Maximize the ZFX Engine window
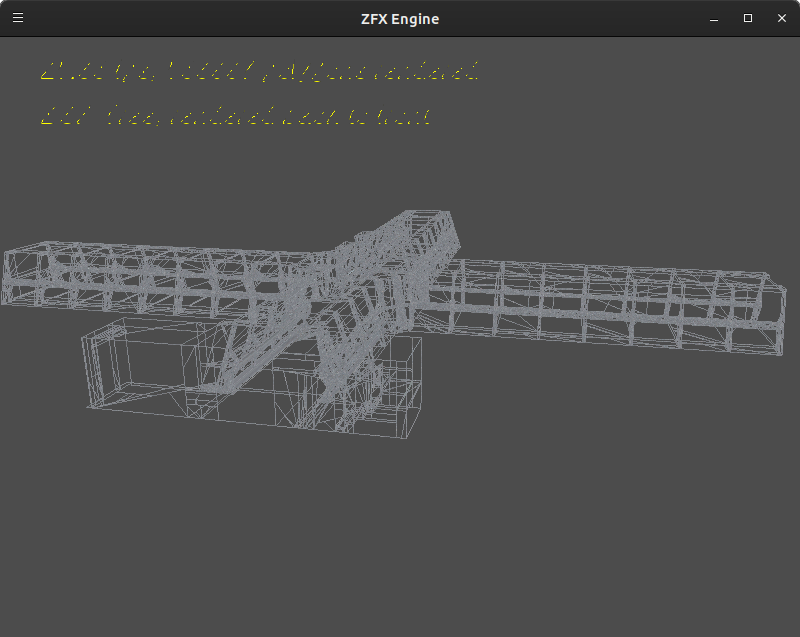 [x=748, y=18]
